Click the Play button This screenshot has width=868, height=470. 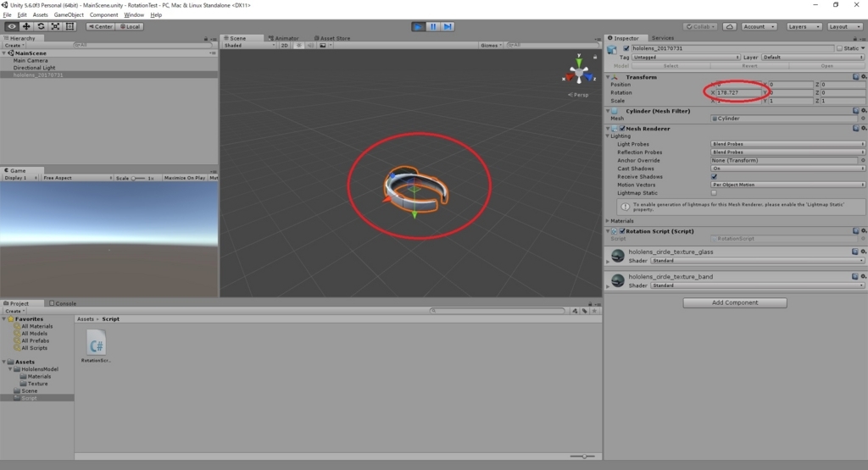(x=419, y=26)
